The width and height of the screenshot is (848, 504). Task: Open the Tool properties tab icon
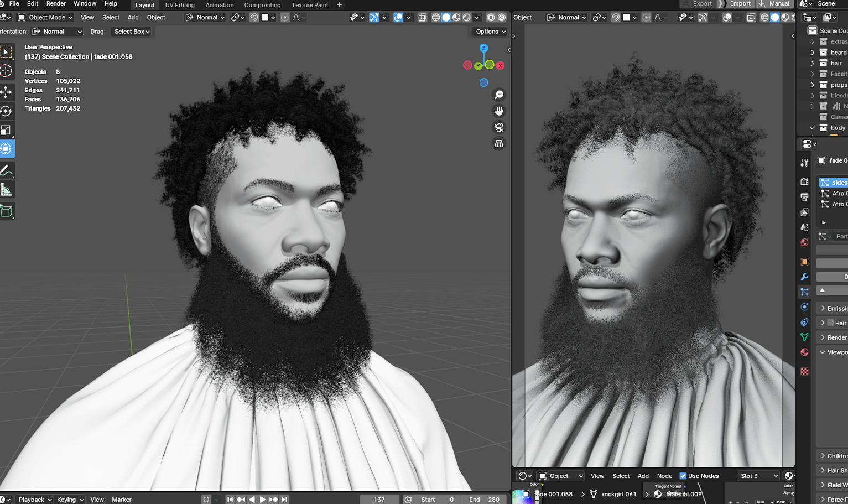[x=804, y=163]
